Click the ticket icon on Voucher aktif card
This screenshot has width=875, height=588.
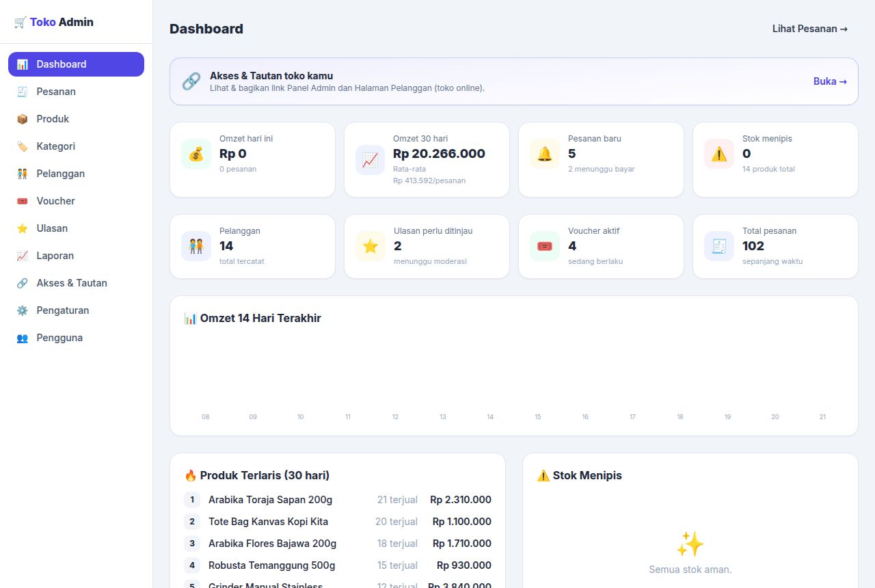[545, 246]
